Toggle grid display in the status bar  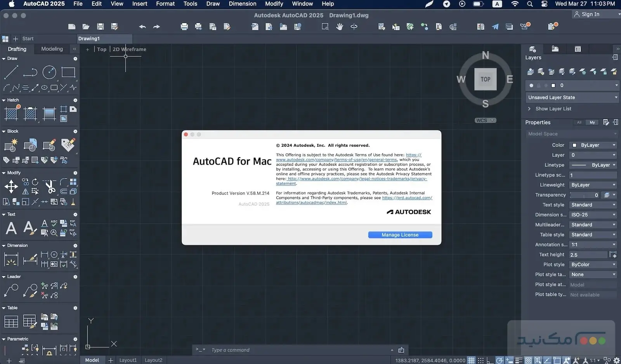click(x=471, y=360)
